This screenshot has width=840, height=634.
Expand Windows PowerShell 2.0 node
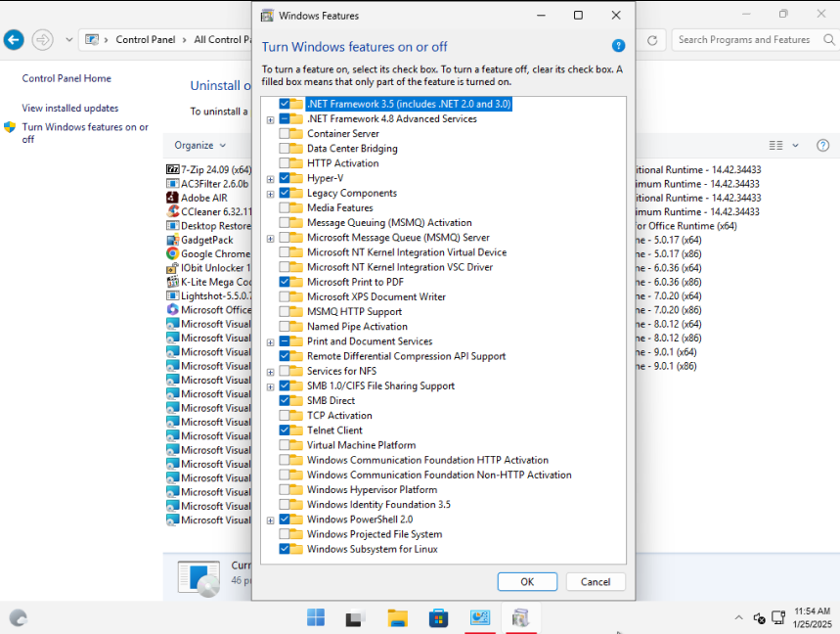click(271, 521)
